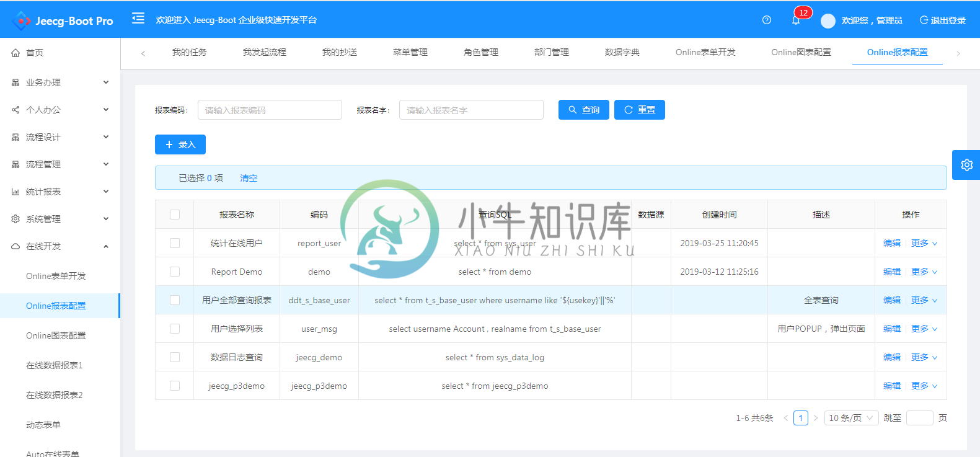The image size is (980, 457).
Task: Click the 业务办理 sidebar icon
Action: 15,82
